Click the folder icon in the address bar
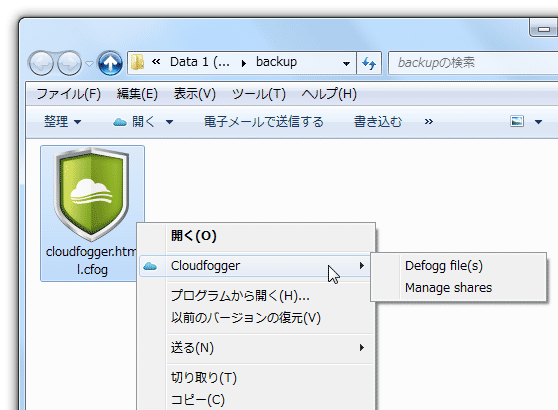Image resolution: width=558 pixels, height=410 pixels. [137, 63]
